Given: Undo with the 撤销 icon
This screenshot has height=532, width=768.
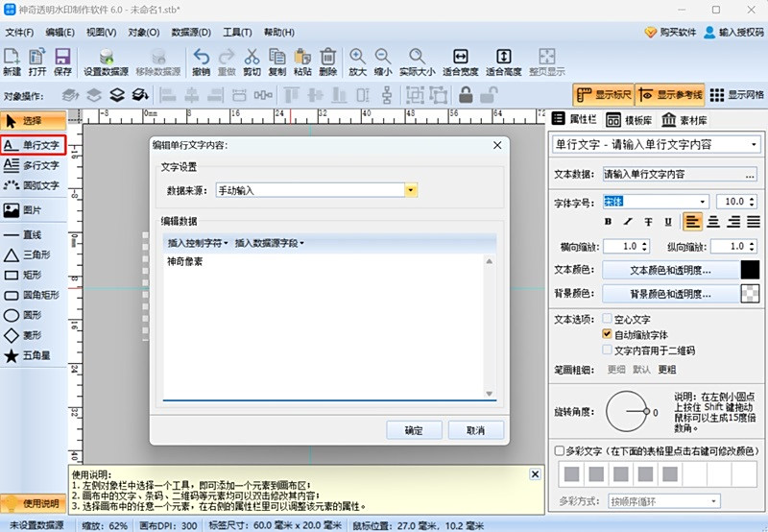Looking at the screenshot, I should tap(201, 61).
